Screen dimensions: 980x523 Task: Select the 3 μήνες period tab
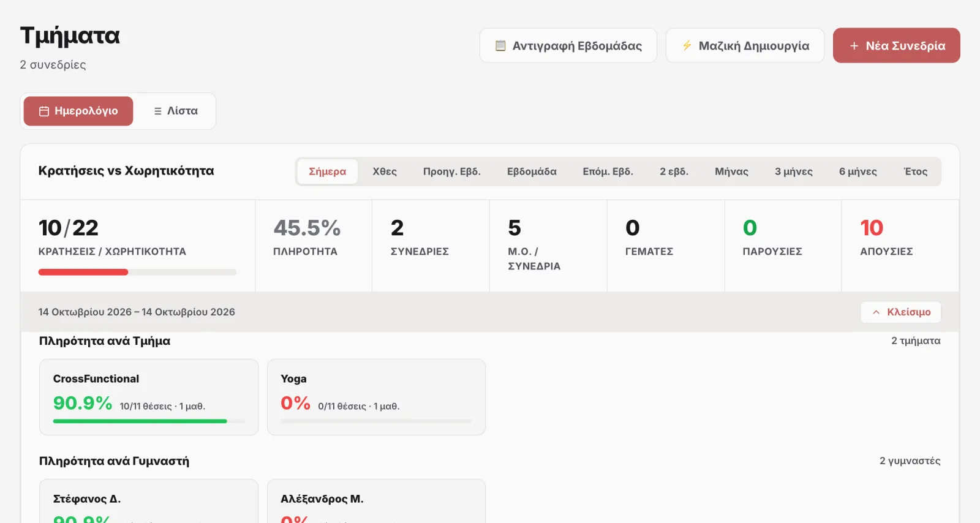tap(794, 171)
